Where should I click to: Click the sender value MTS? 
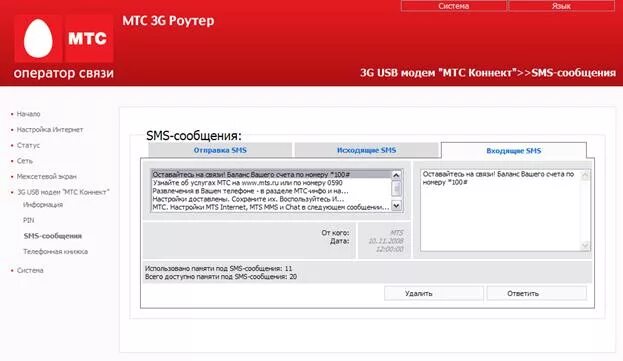[x=397, y=233]
